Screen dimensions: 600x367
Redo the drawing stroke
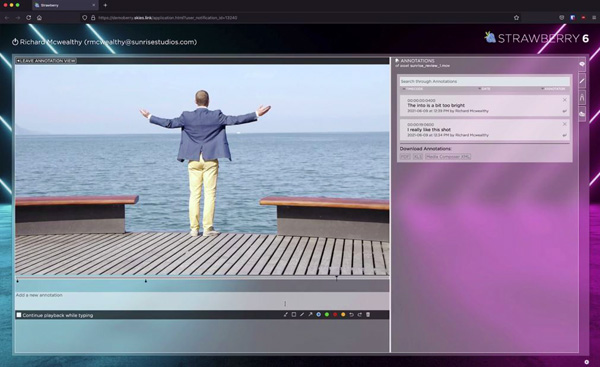(x=360, y=315)
